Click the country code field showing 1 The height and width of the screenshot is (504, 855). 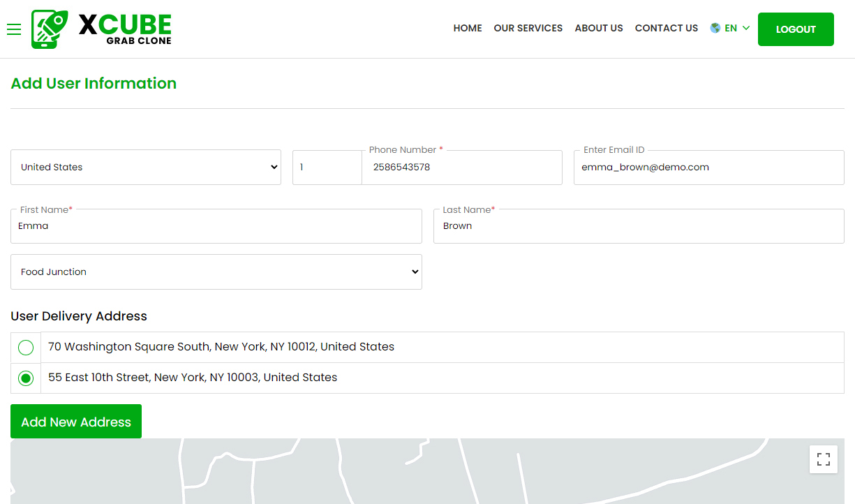327,168
